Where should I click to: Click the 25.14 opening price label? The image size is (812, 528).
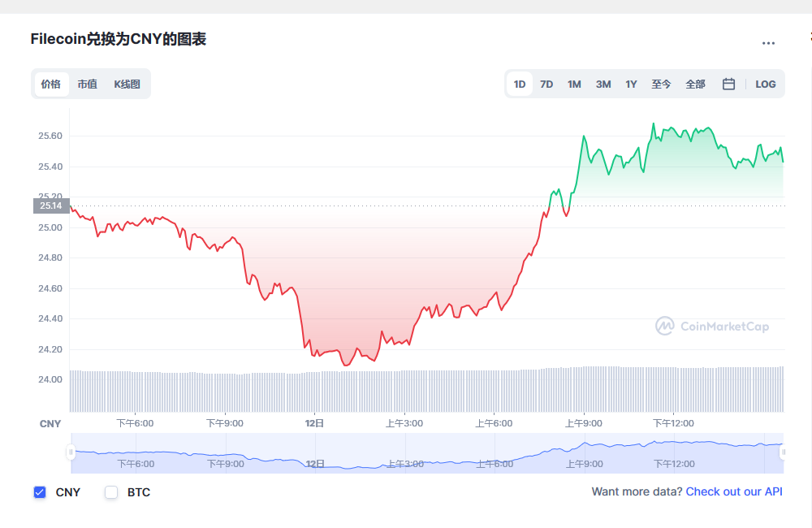click(x=50, y=206)
